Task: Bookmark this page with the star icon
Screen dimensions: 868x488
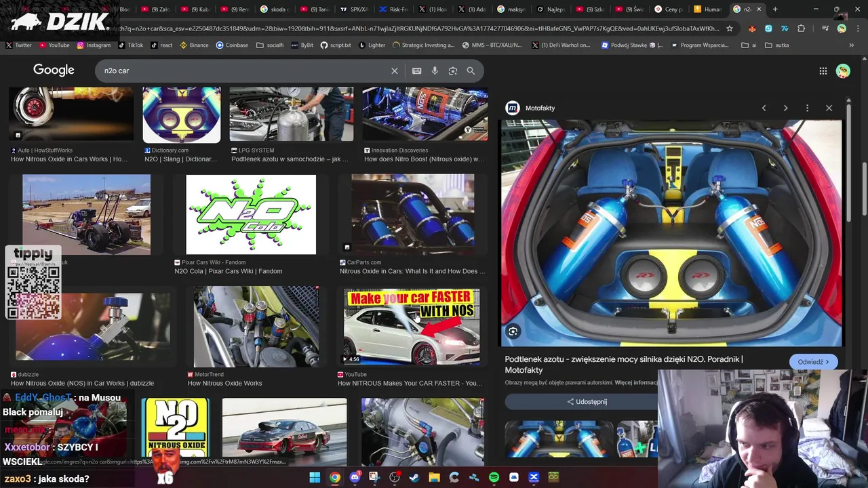Action: (730, 28)
